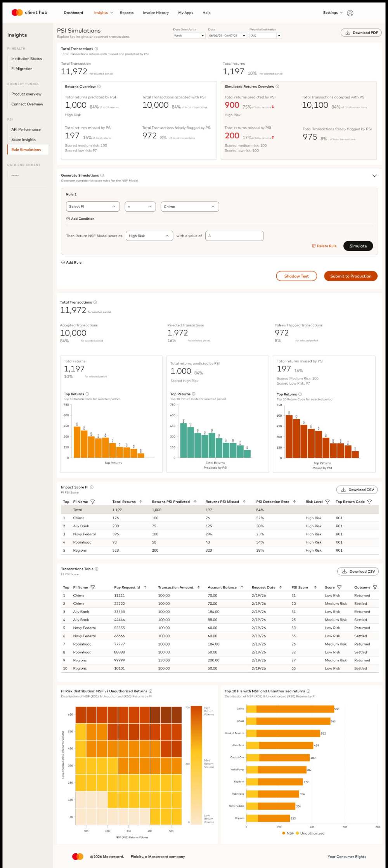Click Submit to Production
Viewport: 388px width, 868px height.
coord(351,276)
